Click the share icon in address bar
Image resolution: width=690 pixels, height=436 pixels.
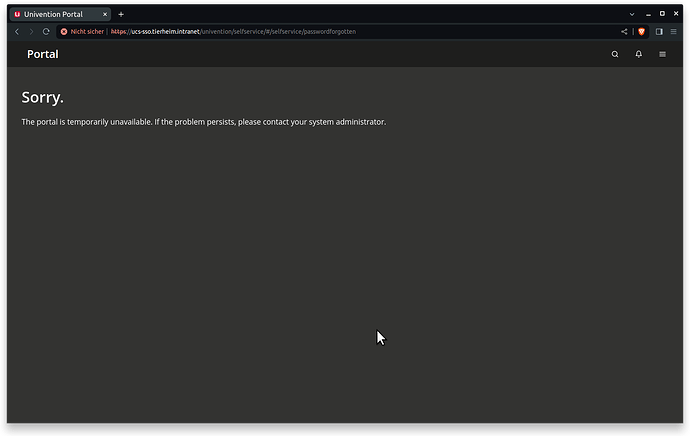coord(624,32)
